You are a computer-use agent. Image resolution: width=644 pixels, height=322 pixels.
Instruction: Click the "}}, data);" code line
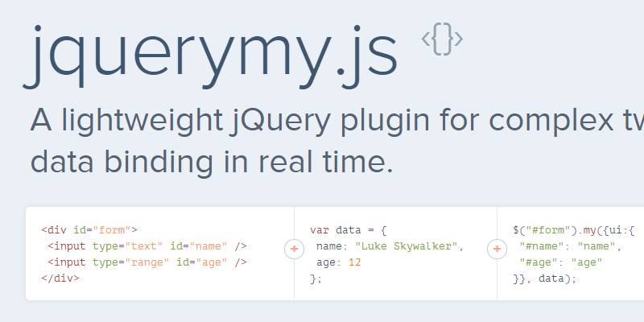coord(545,279)
